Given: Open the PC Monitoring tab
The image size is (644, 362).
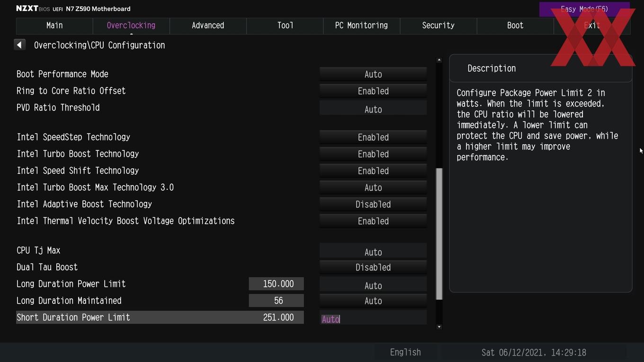Looking at the screenshot, I should coord(361,26).
